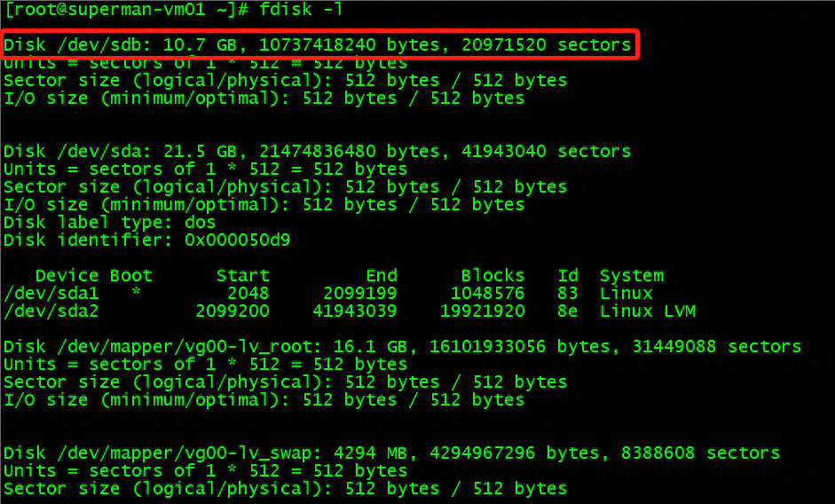The image size is (835, 504).
Task: Select the /dev/sda1 partition row
Action: point(328,293)
